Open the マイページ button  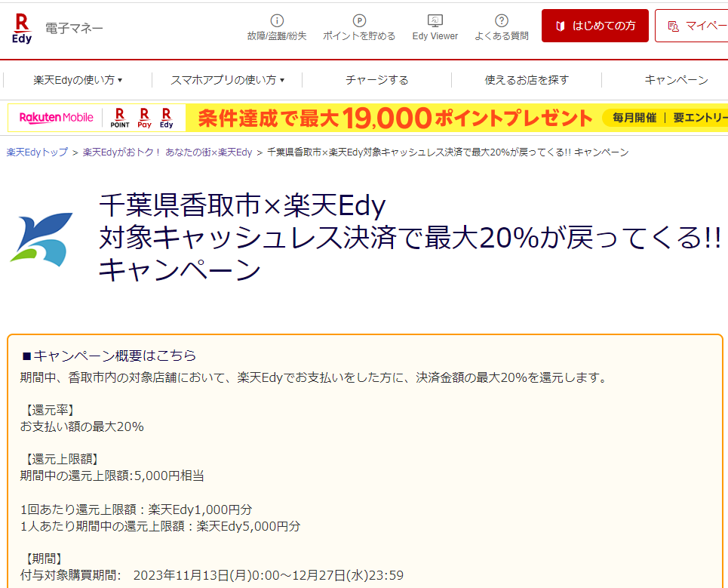point(692,26)
